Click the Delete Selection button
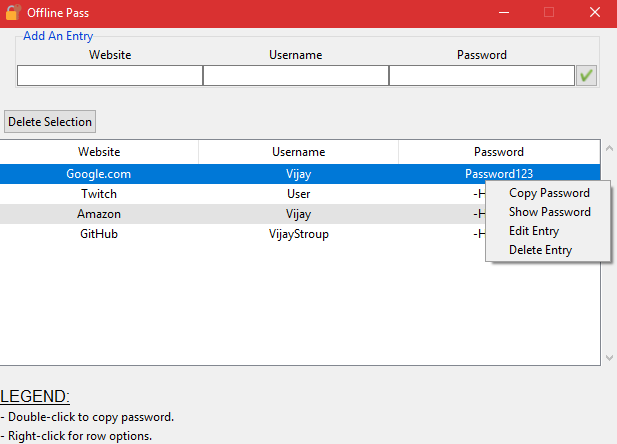617x444 pixels. (50, 122)
